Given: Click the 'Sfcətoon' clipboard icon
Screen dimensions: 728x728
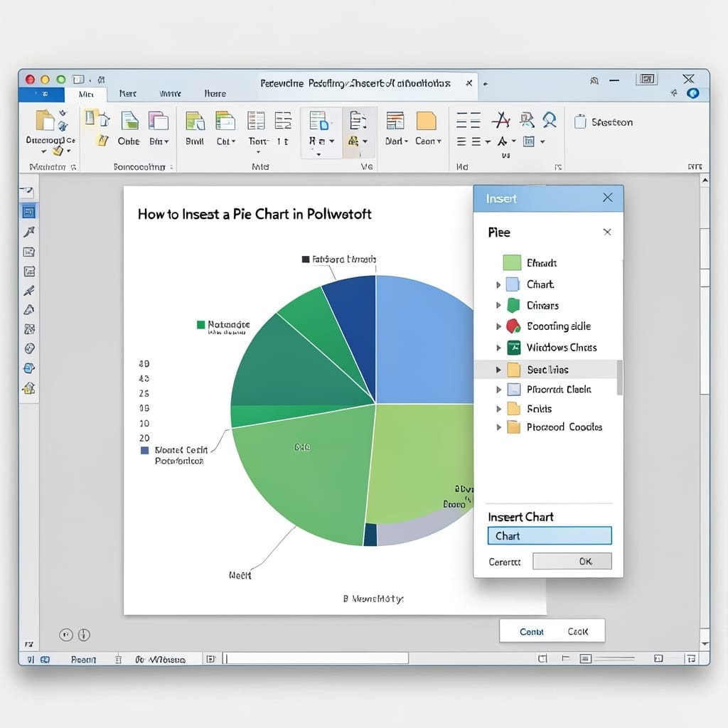Looking at the screenshot, I should click(x=580, y=122).
